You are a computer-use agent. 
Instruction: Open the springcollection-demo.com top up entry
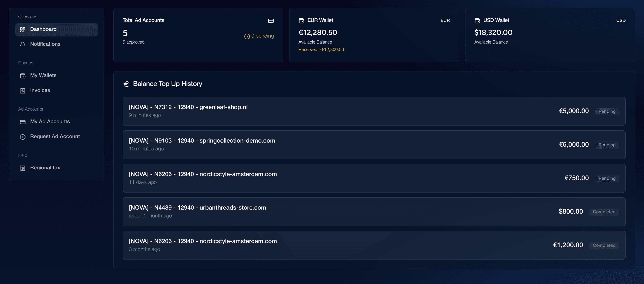(x=374, y=145)
